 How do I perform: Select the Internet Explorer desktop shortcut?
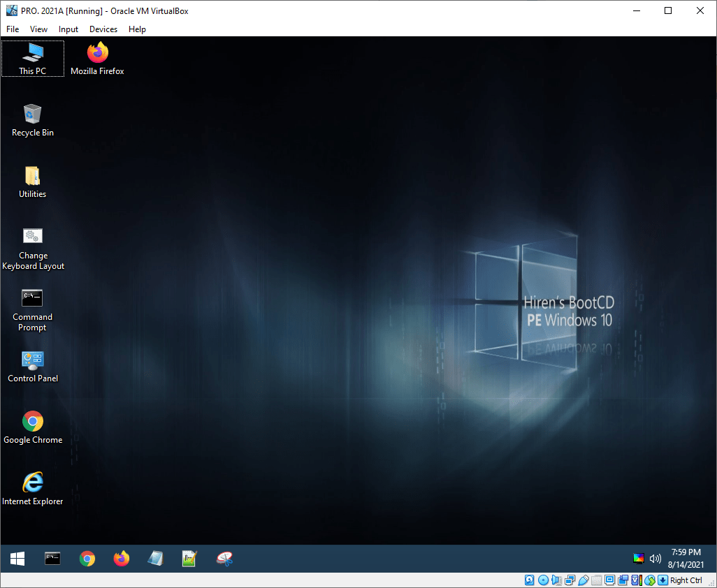32,490
